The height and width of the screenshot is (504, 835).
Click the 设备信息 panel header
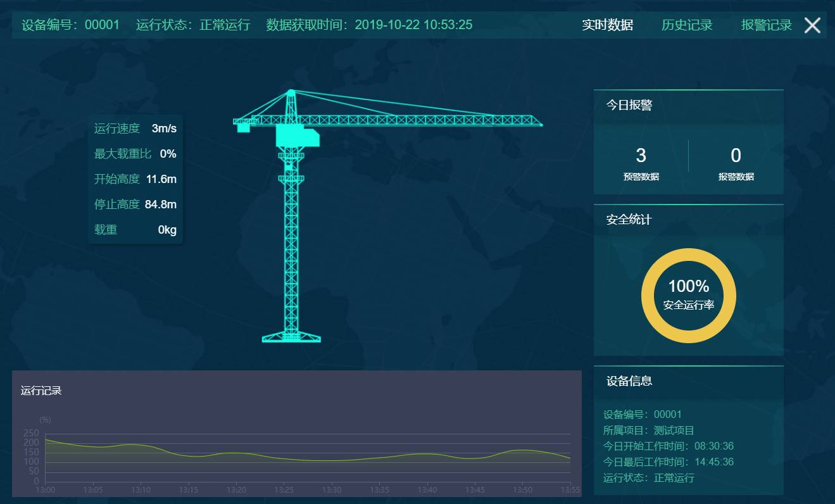click(x=629, y=381)
